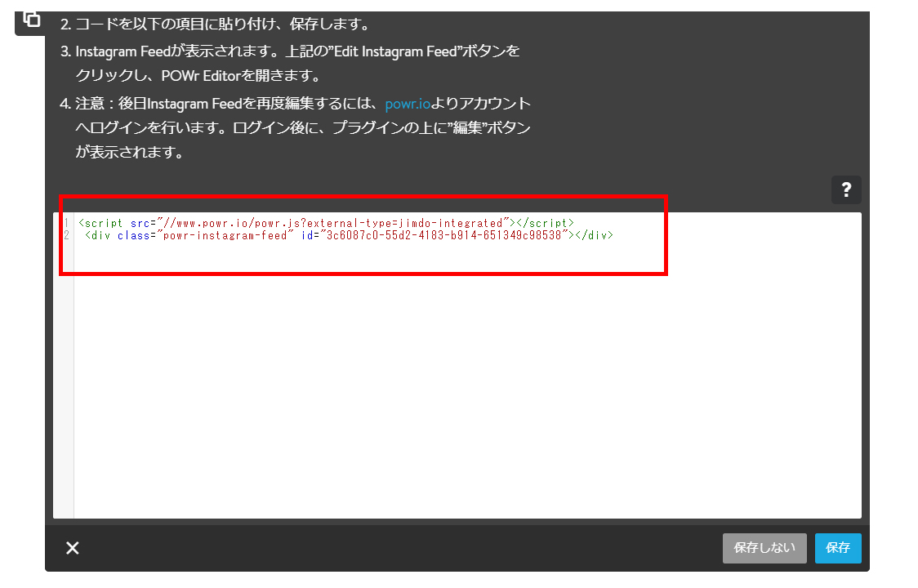Click the copy element icon at top-left

click(32, 19)
